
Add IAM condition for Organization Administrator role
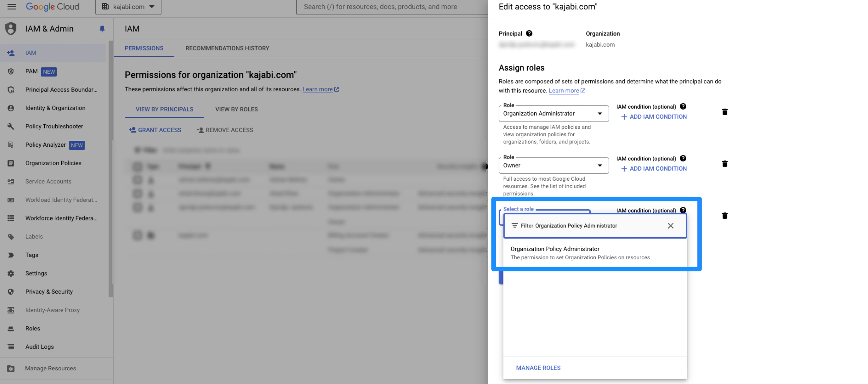point(654,117)
